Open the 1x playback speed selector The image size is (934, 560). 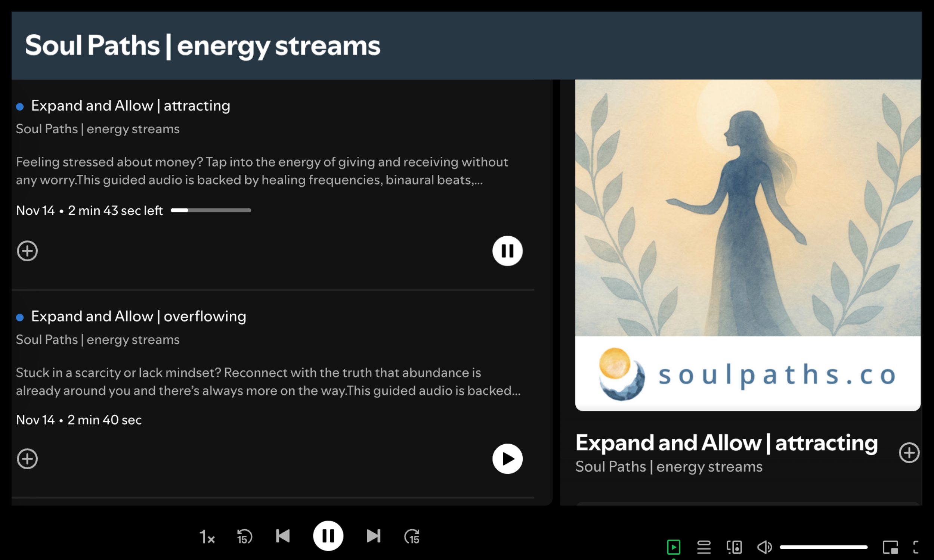tap(207, 536)
